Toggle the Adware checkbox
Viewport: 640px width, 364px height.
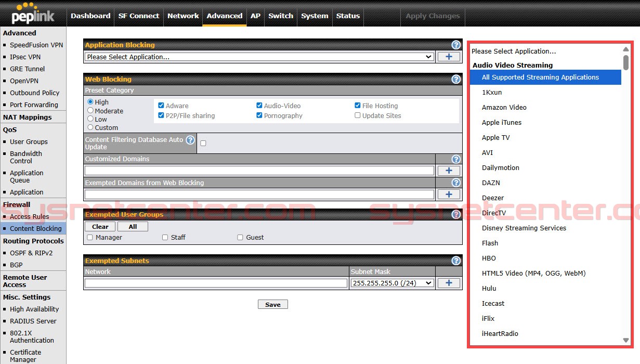click(161, 106)
